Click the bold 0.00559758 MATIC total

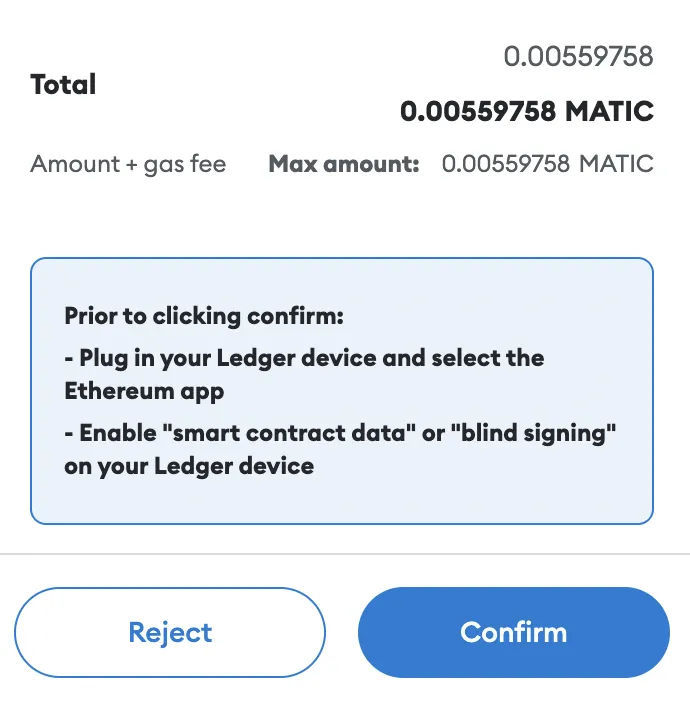(x=526, y=111)
